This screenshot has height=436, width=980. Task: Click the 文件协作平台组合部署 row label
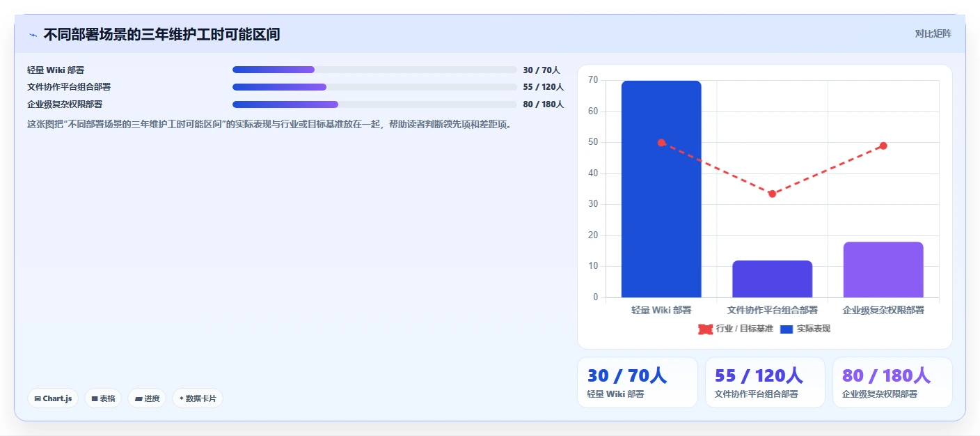pos(69,87)
